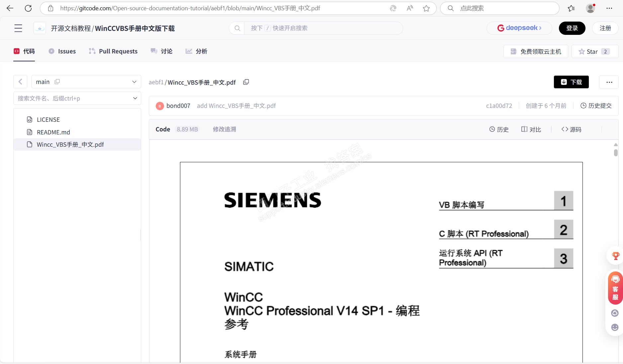Image resolution: width=623 pixels, height=364 pixels.
Task: Click the repository logo avatar
Action: tap(40, 28)
